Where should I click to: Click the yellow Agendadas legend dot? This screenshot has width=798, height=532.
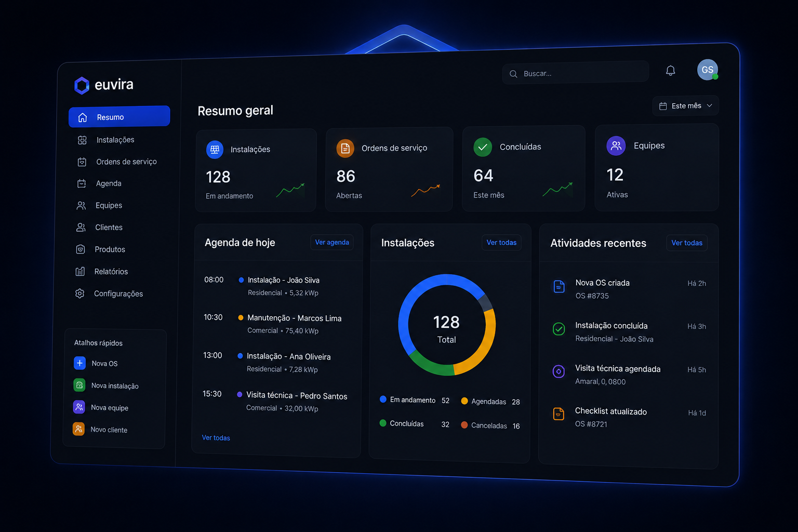tap(464, 401)
